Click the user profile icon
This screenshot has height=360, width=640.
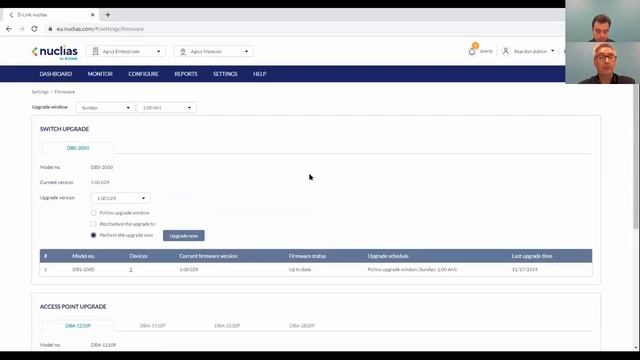506,51
